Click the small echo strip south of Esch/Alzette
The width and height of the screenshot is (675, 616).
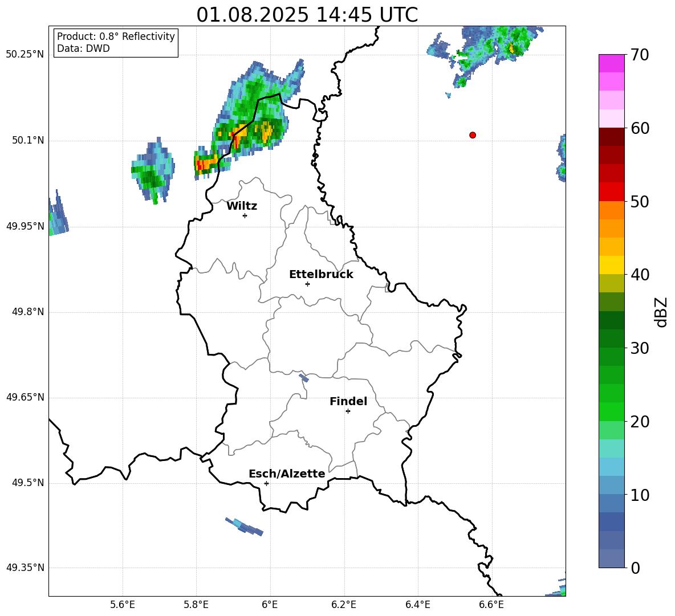244,527
